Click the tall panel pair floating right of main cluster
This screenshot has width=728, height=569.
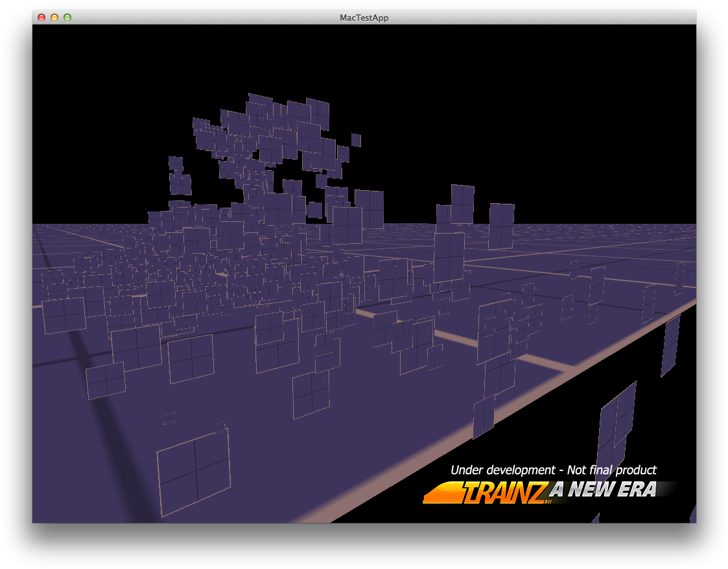(x=462, y=204)
